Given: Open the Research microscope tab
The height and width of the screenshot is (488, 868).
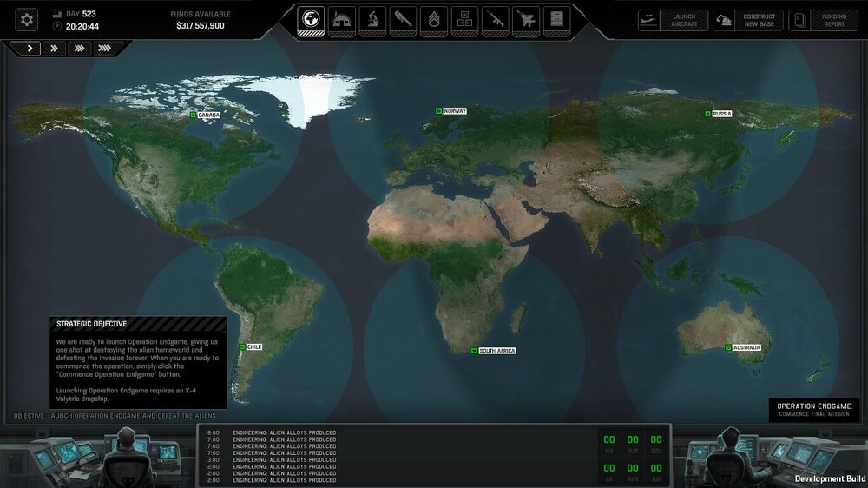Looking at the screenshot, I should [372, 20].
